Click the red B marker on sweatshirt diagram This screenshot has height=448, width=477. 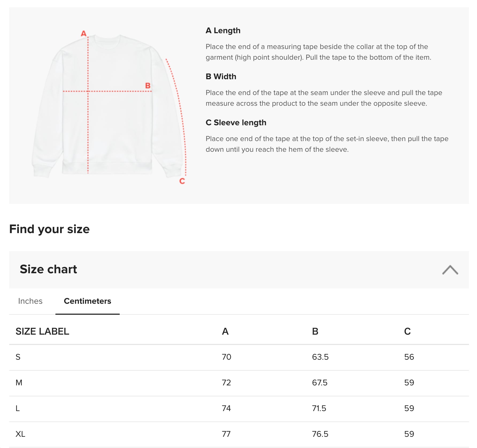pyautogui.click(x=148, y=86)
